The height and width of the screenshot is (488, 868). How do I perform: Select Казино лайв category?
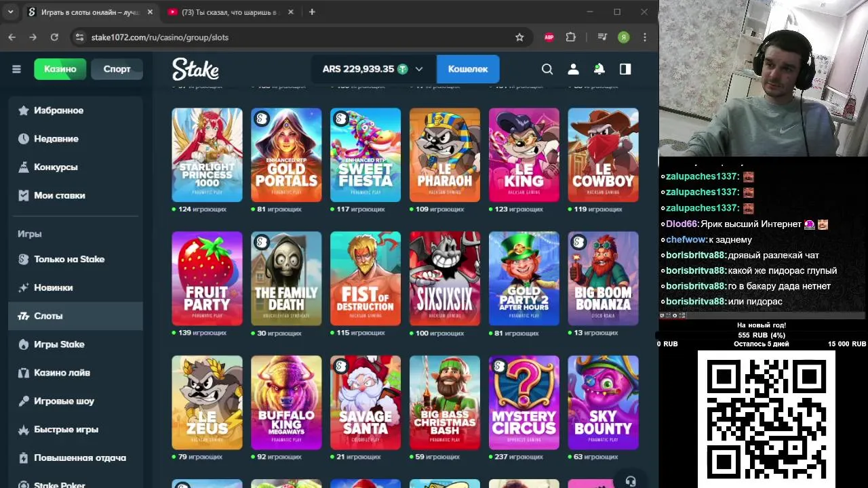[x=75, y=373]
